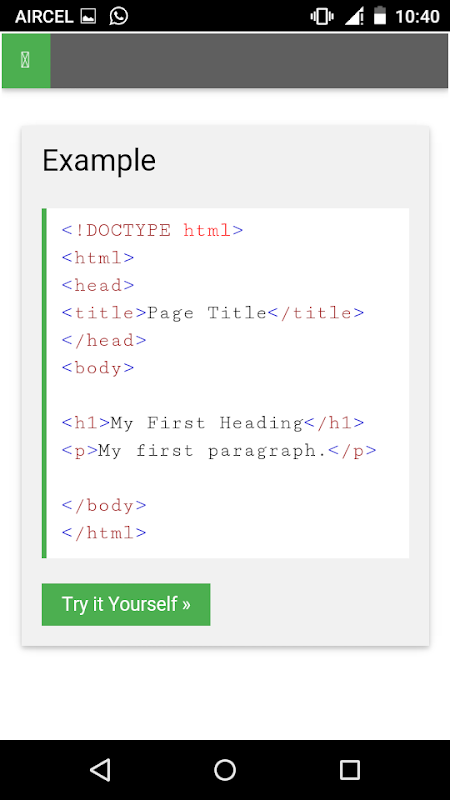Tap the signal strength icon

tap(354, 16)
